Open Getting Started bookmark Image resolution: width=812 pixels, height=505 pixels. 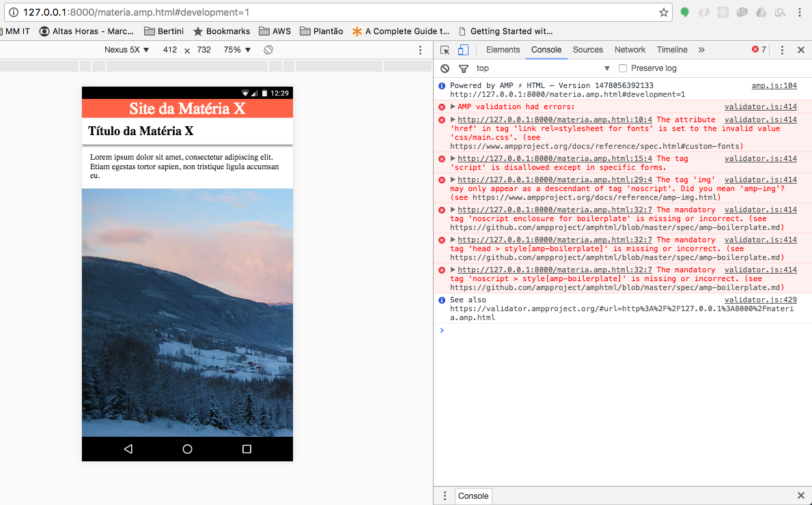(x=505, y=31)
